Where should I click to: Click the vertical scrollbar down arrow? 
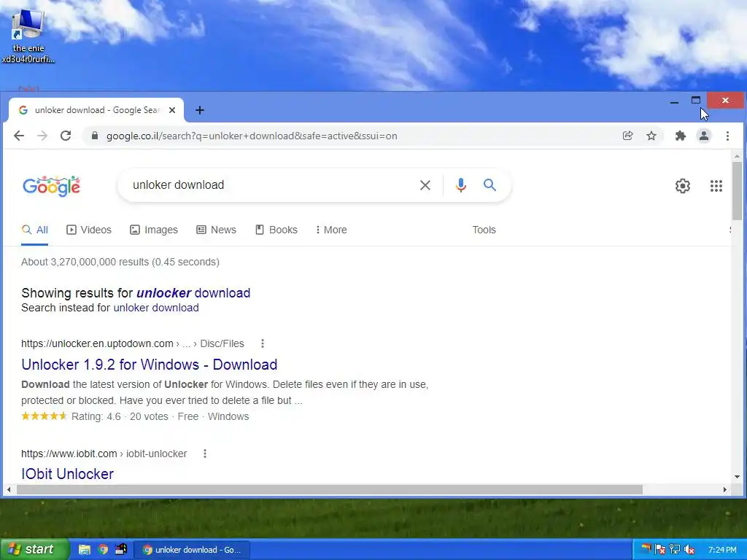737,477
